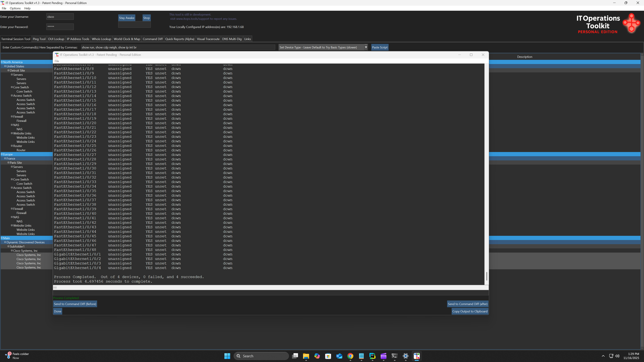Viewport: 644px width, 362px height.
Task: Open Outlook from the taskbar
Action: click(x=339, y=356)
